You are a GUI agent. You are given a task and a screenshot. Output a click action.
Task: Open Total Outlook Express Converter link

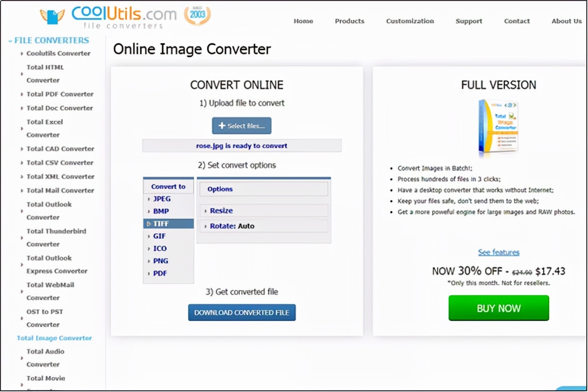point(57,265)
